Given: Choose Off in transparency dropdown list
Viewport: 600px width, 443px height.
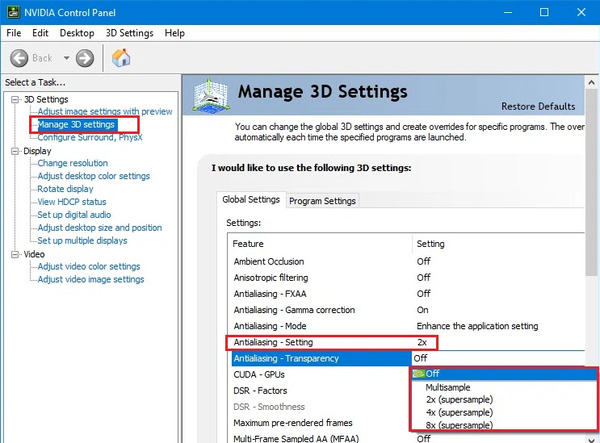Looking at the screenshot, I should [x=504, y=374].
